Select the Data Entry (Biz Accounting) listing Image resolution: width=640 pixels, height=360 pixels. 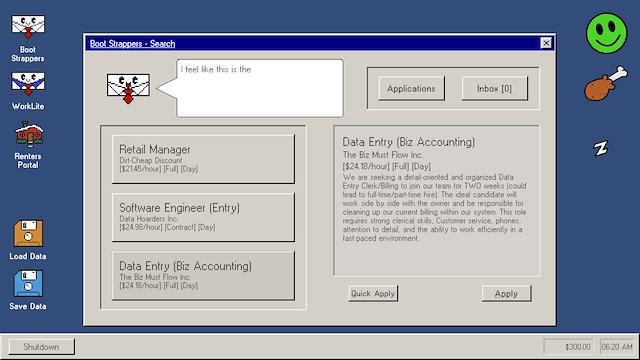tap(203, 276)
